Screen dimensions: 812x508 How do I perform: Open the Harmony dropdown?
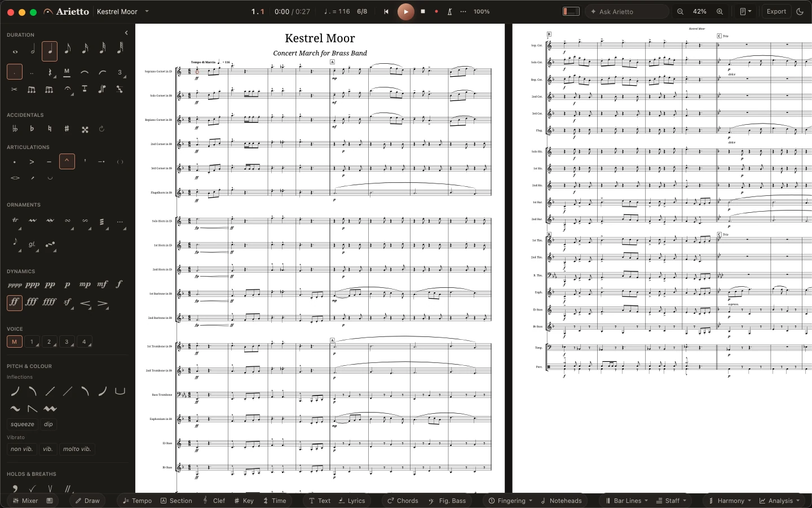tap(730, 501)
